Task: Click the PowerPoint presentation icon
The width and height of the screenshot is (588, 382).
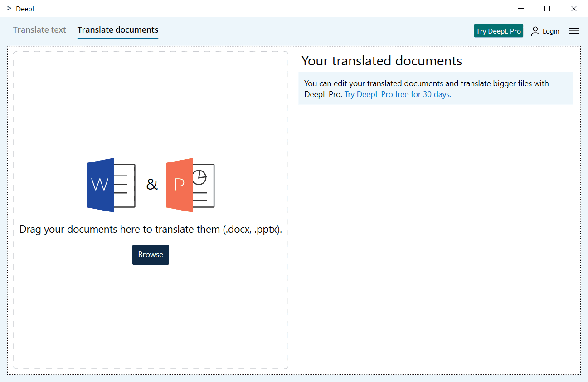Action: click(190, 185)
